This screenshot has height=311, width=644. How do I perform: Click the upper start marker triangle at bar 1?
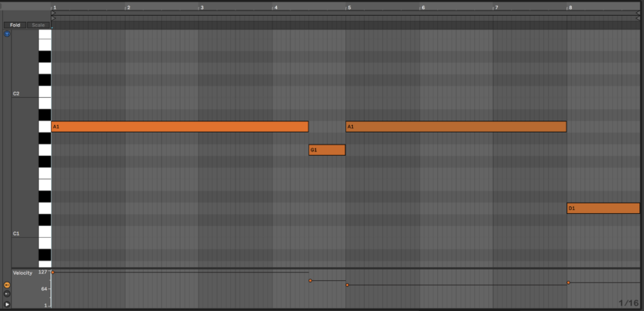pyautogui.click(x=53, y=13)
